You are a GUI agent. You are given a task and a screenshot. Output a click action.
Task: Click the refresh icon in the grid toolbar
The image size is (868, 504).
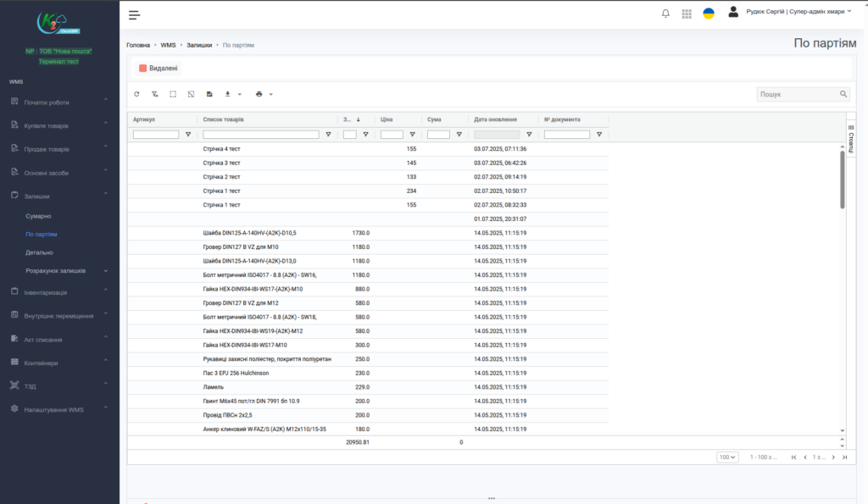click(136, 94)
